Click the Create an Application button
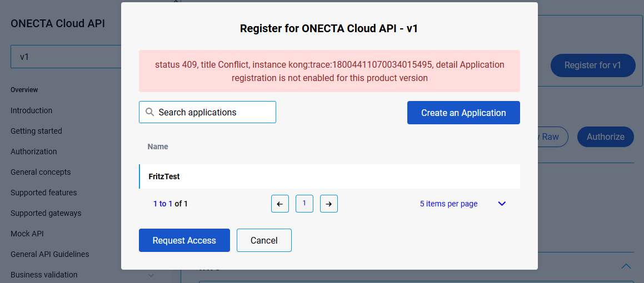The image size is (644, 283). (x=463, y=113)
